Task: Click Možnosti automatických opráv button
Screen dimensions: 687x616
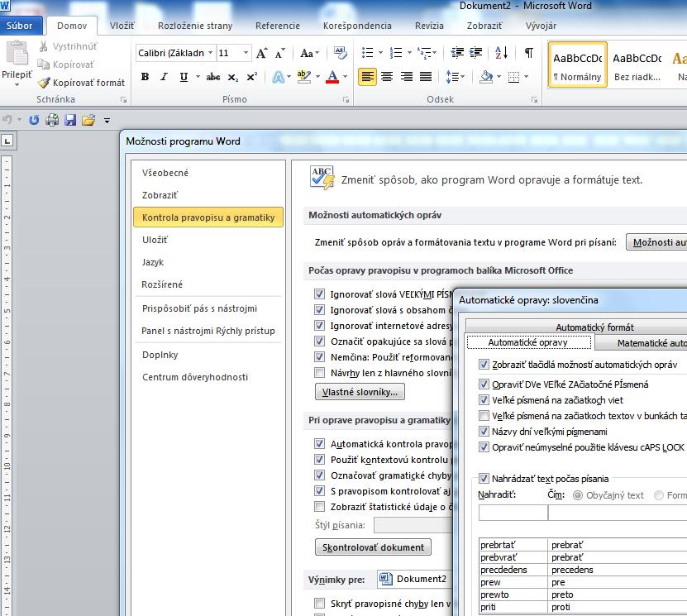Action: click(x=656, y=242)
